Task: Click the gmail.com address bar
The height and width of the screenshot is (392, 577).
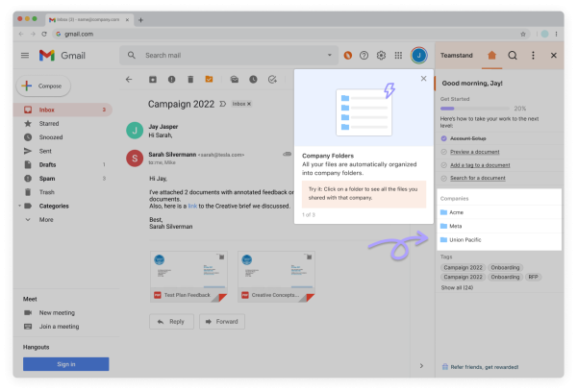Action: tap(290, 34)
